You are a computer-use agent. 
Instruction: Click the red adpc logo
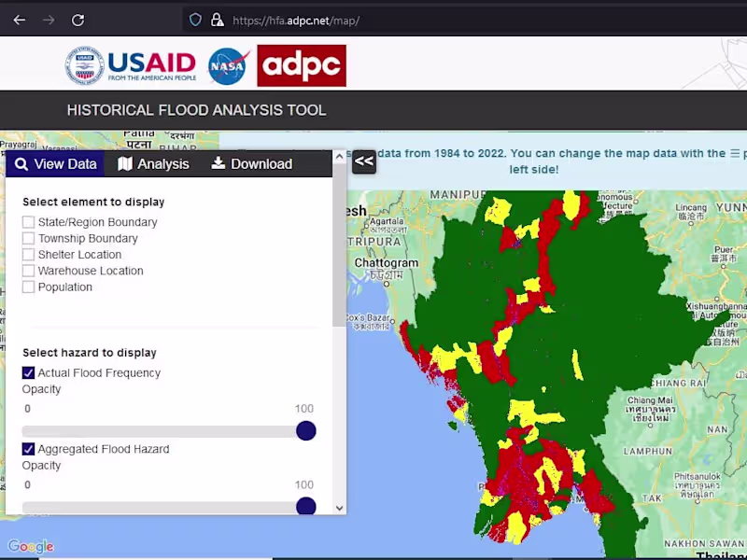click(302, 65)
